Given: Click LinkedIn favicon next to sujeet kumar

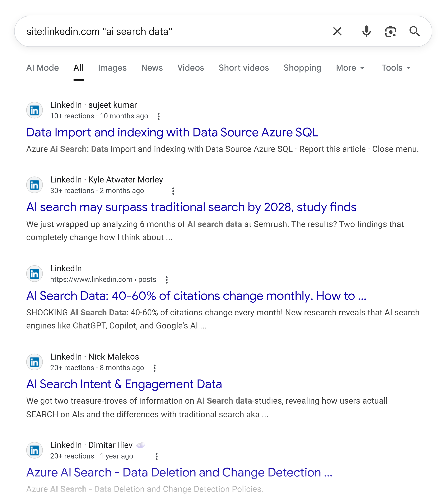Looking at the screenshot, I should coord(34,110).
